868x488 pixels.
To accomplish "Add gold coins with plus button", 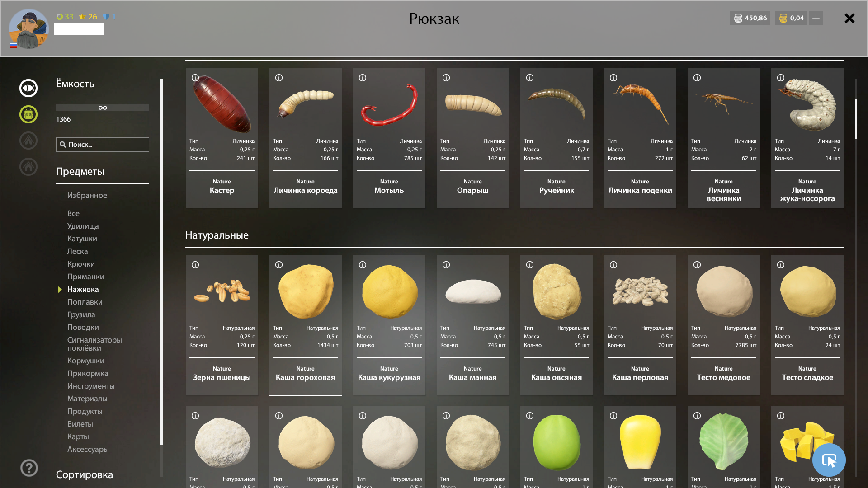I will click(816, 18).
